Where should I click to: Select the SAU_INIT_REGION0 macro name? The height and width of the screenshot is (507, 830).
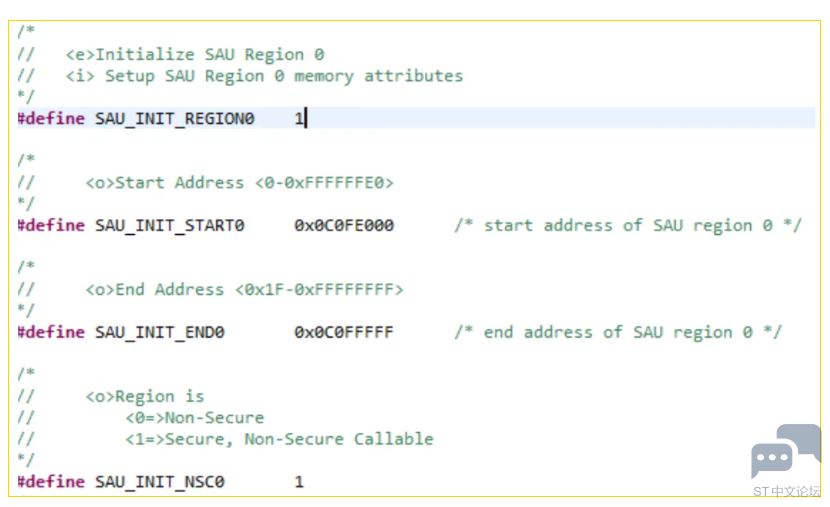(x=174, y=119)
